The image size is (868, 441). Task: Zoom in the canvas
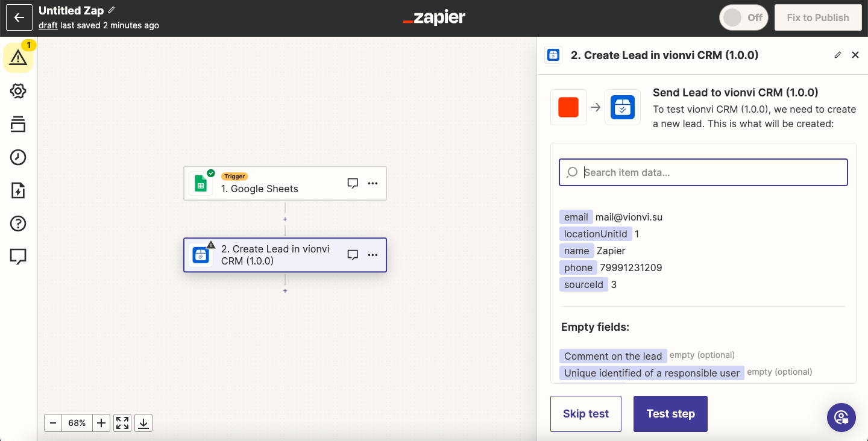click(x=101, y=423)
